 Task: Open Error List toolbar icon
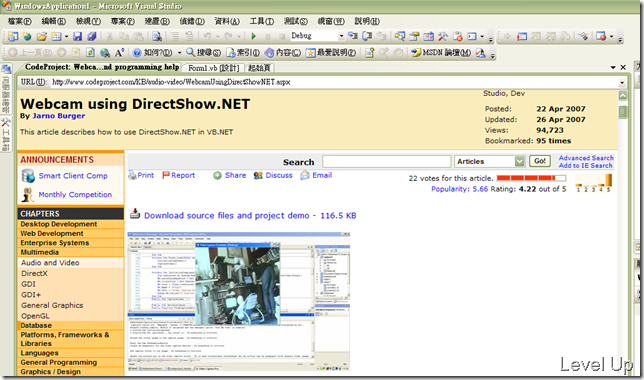coord(458,37)
